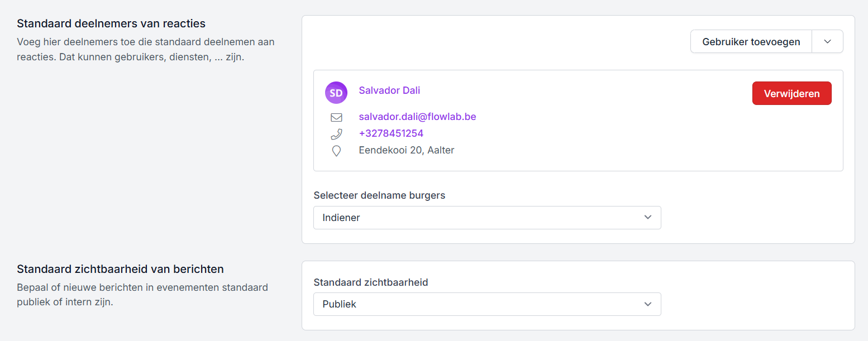Click the Selecteer deelname burgers label
The height and width of the screenshot is (341, 868).
tap(379, 195)
